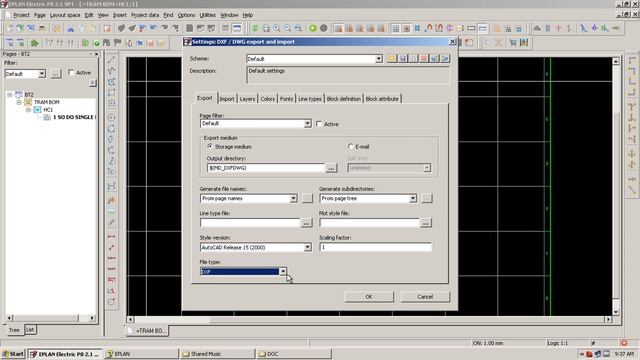The width and height of the screenshot is (640, 360).
Task: Collapse the TRAM BOM tree node
Action: click(19, 102)
